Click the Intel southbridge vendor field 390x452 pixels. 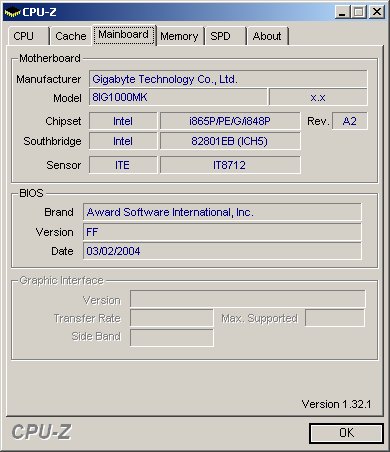pyautogui.click(x=123, y=141)
